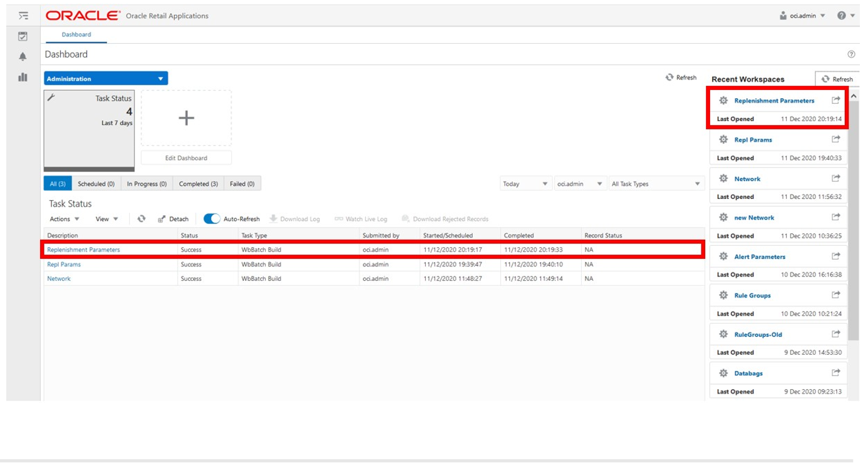Screen dimensions: 868x468
Task: Open the Today date filter dropdown
Action: 525,184
